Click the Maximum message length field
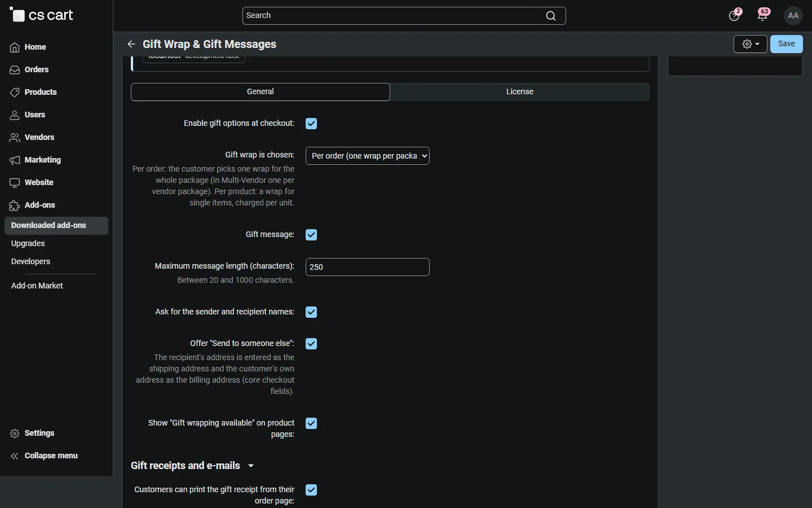 point(368,267)
